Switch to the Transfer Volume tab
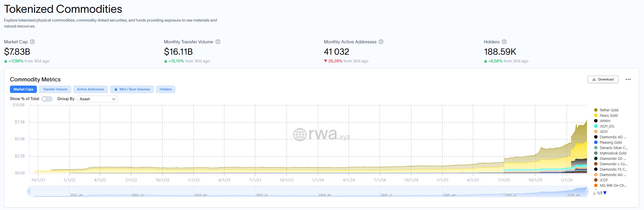This screenshot has width=644, height=210. (x=55, y=89)
